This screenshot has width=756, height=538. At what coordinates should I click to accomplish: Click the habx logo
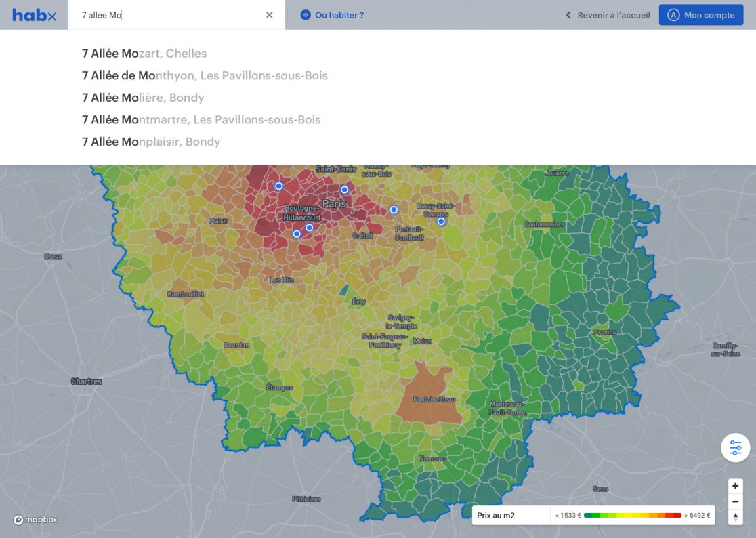[34, 15]
